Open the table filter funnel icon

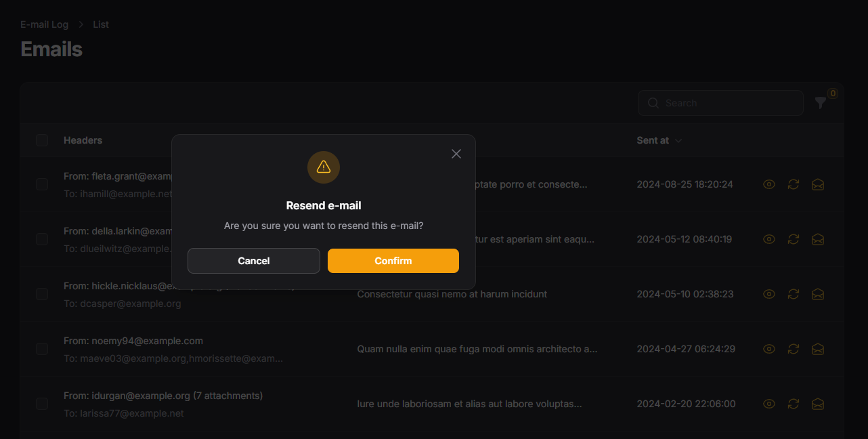(821, 103)
